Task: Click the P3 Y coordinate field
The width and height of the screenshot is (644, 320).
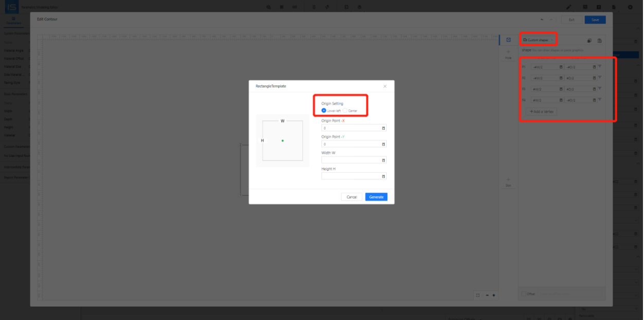Action: 581,89
